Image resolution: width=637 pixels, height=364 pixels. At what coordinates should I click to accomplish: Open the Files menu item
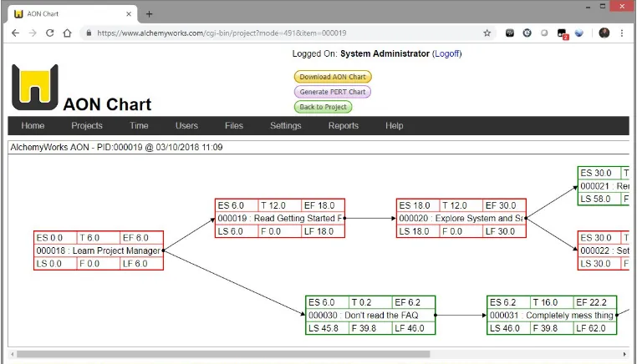coord(234,126)
